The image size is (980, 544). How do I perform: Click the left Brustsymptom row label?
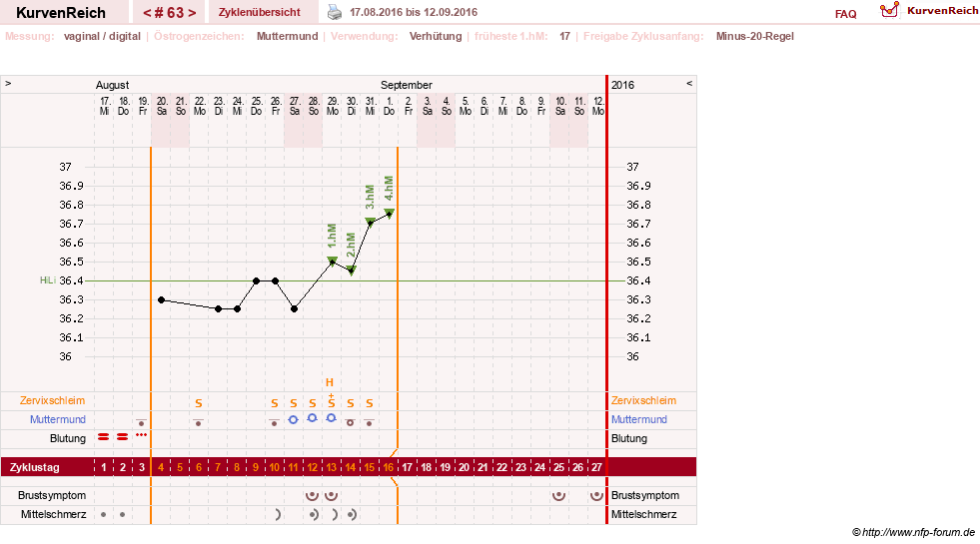(x=52, y=495)
